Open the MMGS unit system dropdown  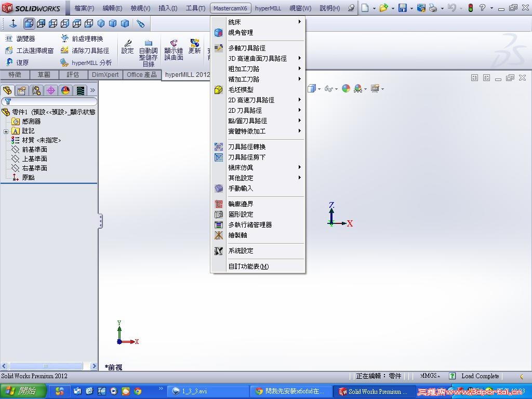click(430, 376)
